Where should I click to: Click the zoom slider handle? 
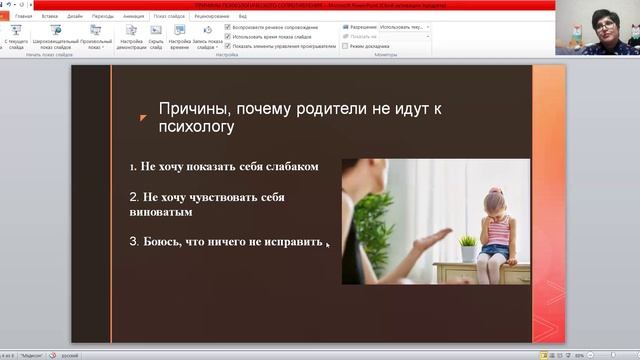click(x=613, y=356)
